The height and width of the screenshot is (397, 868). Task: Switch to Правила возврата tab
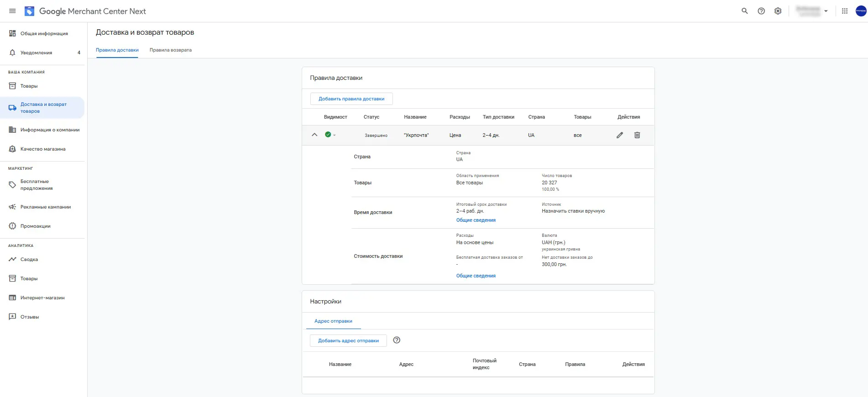tap(171, 50)
